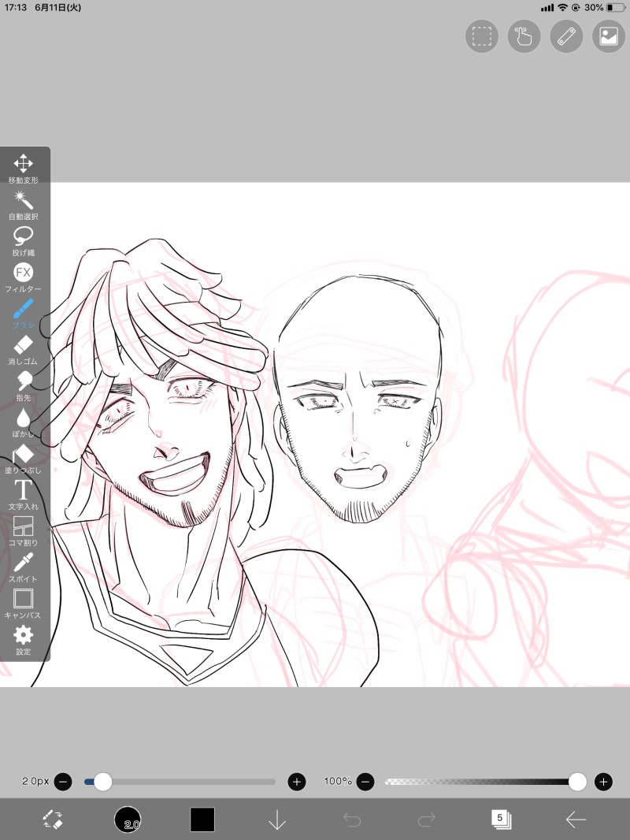
Task: Select the Frame divider (コマ割り) tool
Action: point(23,531)
